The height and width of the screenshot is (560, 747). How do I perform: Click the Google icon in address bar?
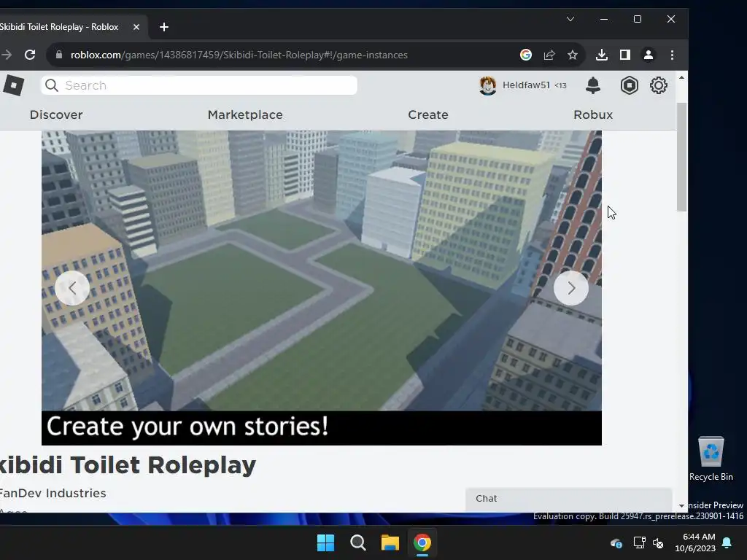[526, 55]
